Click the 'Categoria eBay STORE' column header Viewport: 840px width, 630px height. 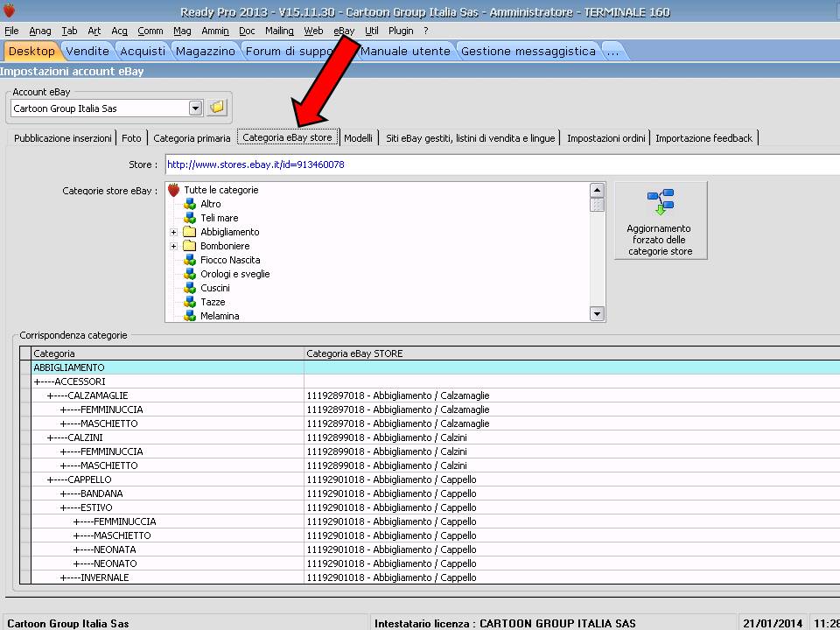pos(571,353)
